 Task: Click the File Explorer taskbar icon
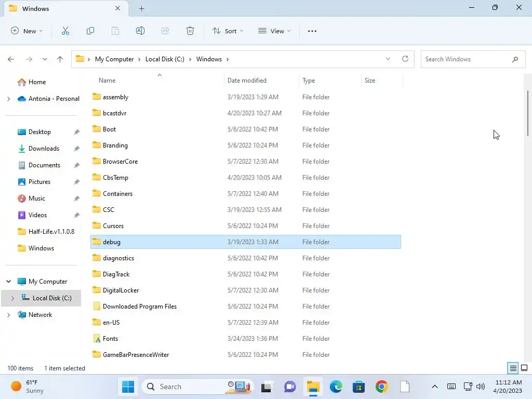tap(313, 387)
